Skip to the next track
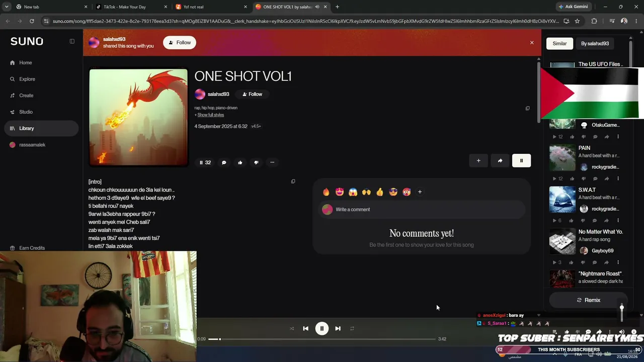Screen dimensions: 644x362 338,329
